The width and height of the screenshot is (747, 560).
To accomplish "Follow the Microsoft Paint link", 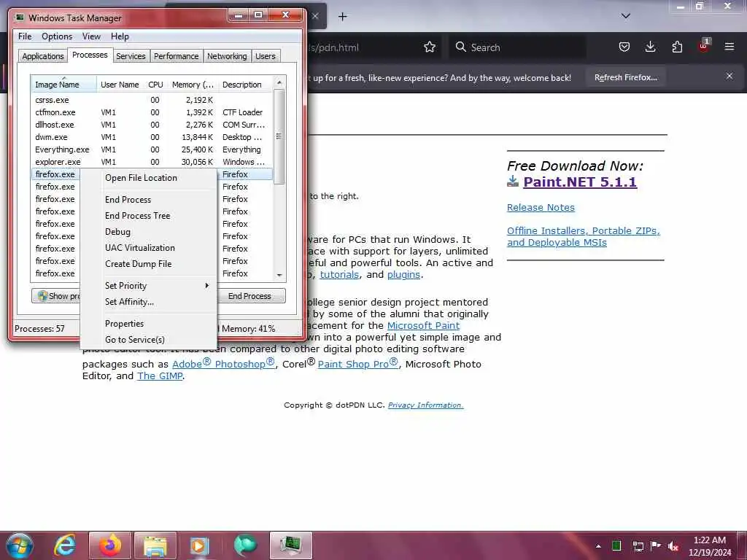I will [423, 325].
